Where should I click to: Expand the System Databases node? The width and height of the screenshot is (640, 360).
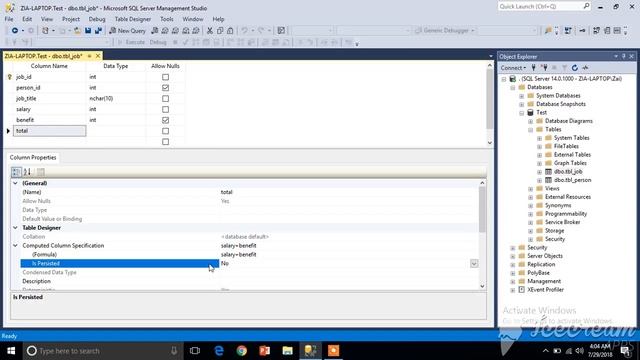pos(521,96)
